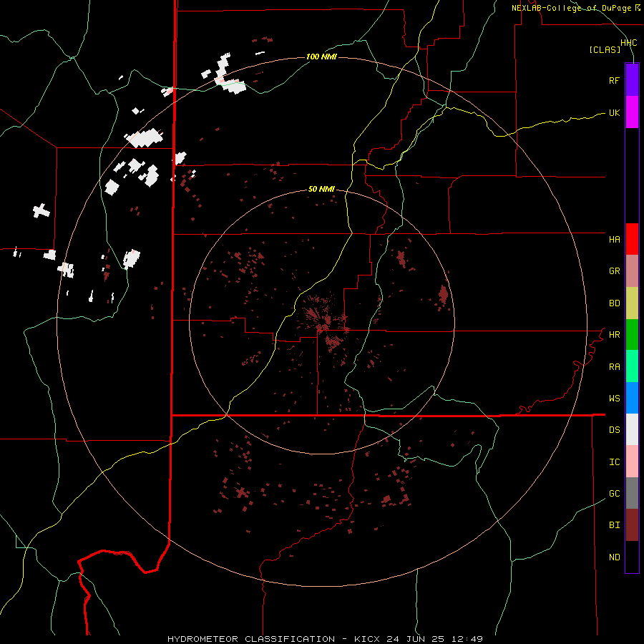Click the RF legend label
This screenshot has width=644, height=644.
tap(614, 80)
